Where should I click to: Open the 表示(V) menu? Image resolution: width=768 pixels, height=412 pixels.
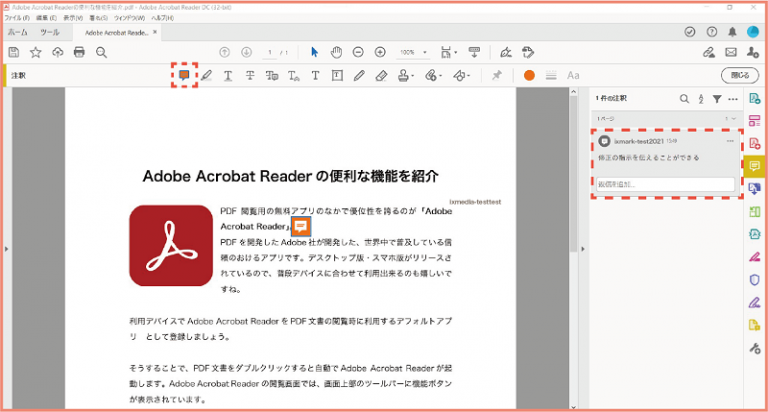click(x=73, y=18)
